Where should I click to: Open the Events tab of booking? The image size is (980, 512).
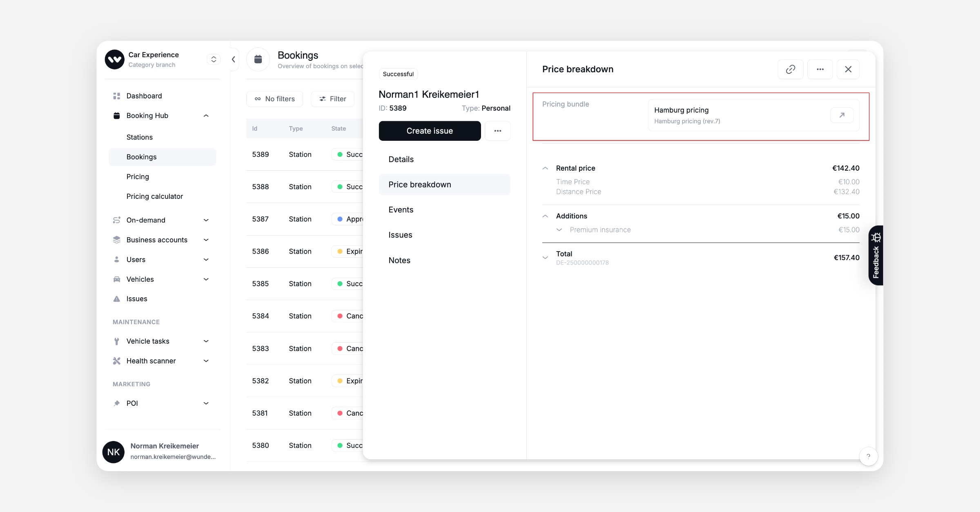[x=401, y=210]
